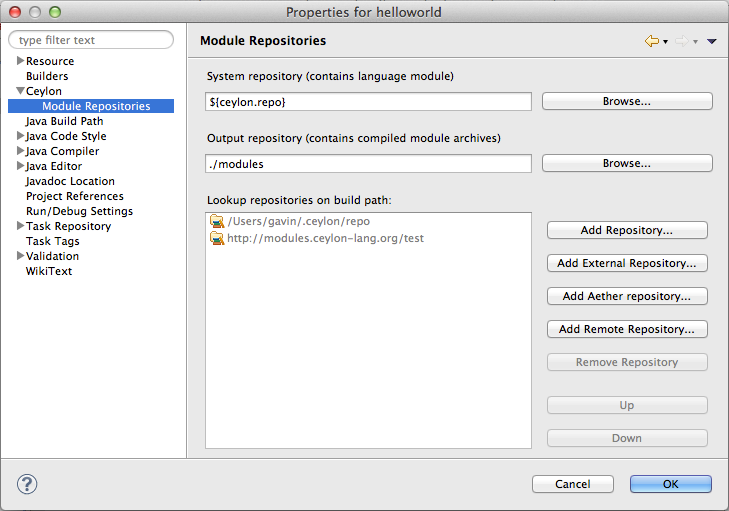Expand the Resource tree node

coord(20,60)
